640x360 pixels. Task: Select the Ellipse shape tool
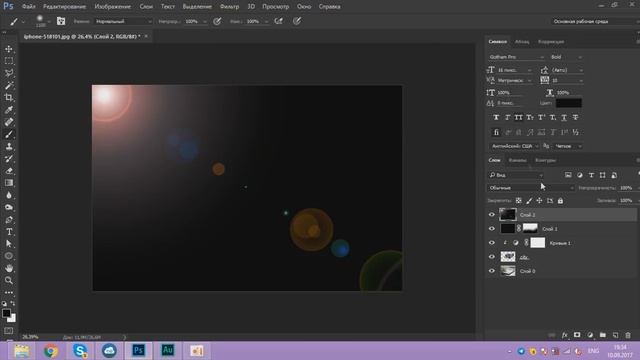click(x=9, y=256)
